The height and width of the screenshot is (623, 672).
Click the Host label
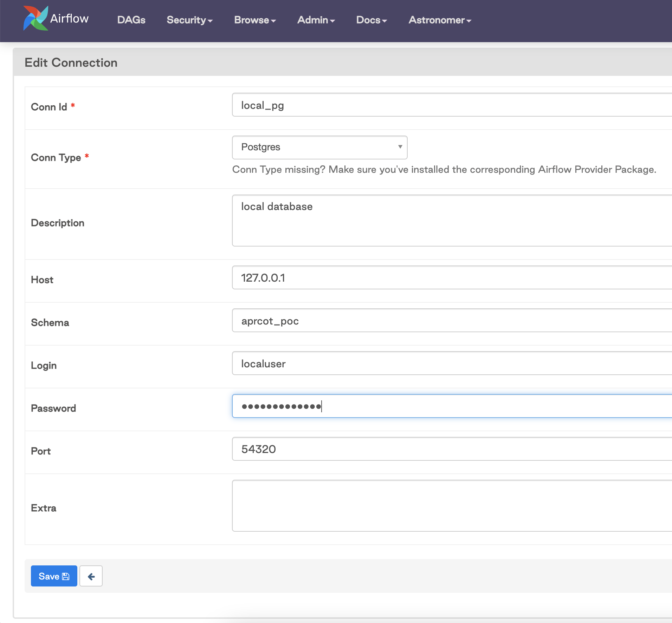click(42, 280)
